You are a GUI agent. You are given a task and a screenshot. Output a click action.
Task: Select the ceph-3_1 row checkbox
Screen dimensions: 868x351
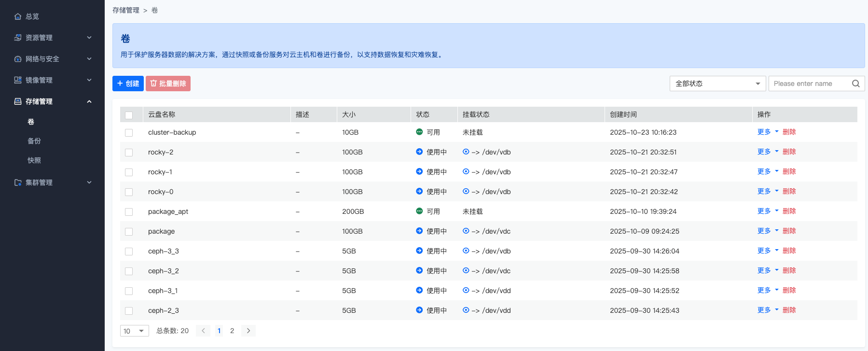[129, 291]
